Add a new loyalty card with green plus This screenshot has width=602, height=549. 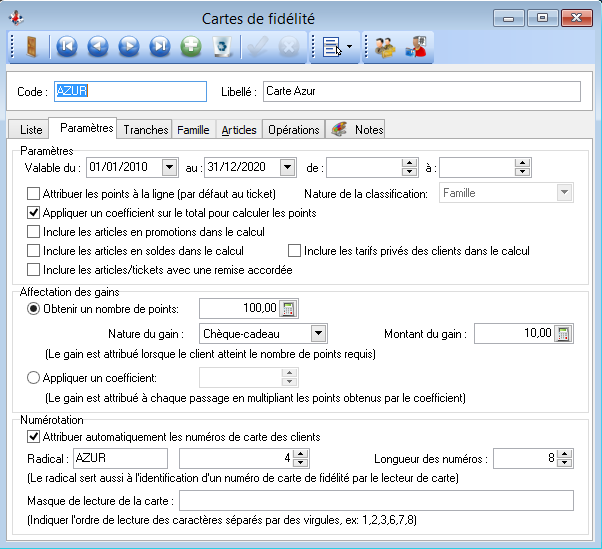click(x=191, y=47)
